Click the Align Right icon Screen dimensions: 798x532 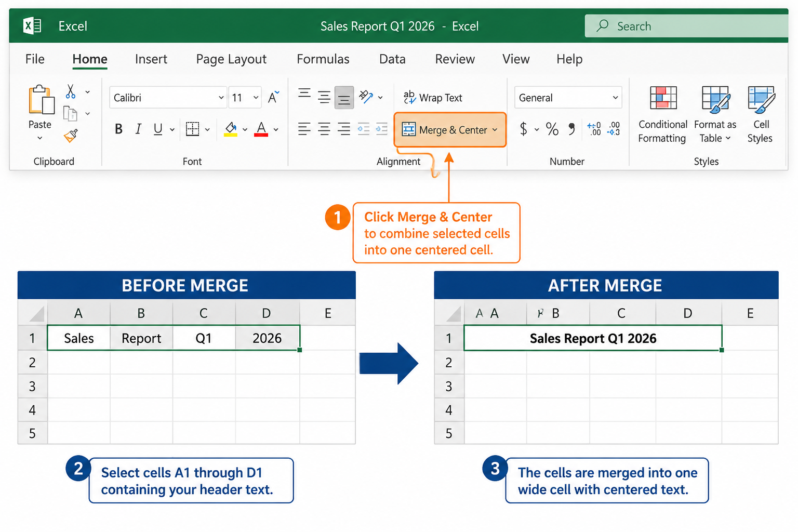[x=343, y=129]
